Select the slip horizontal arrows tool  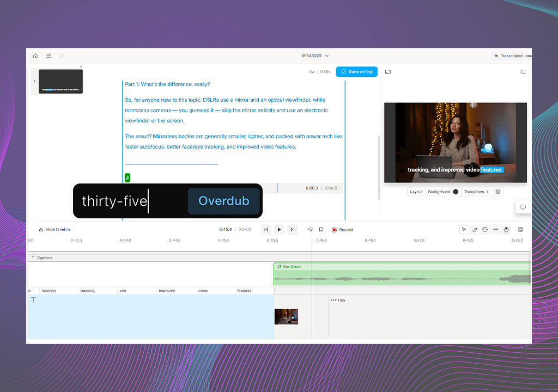coord(495,230)
